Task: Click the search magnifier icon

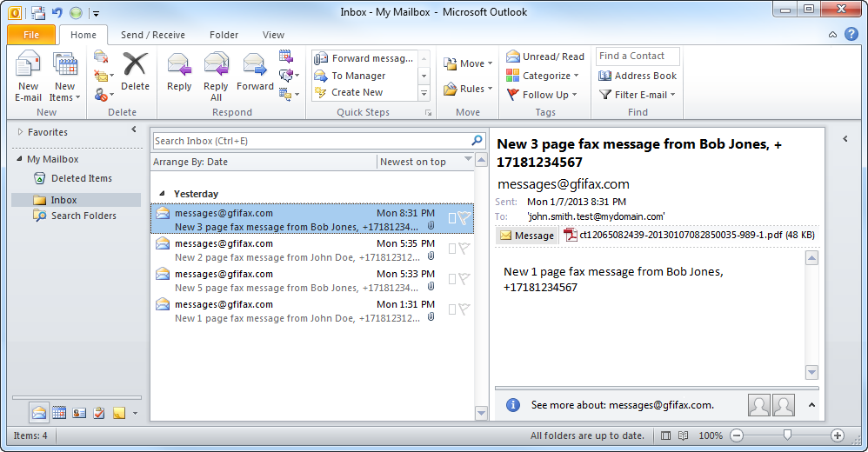Action: pos(477,141)
